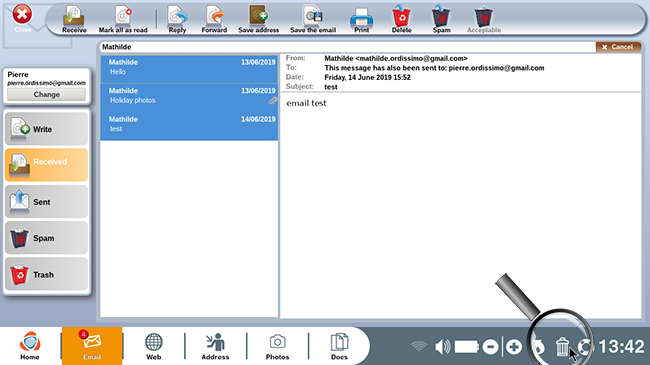This screenshot has height=365, width=650.
Task: Open the Spam folder in the sidebar
Action: pyautogui.click(x=46, y=238)
